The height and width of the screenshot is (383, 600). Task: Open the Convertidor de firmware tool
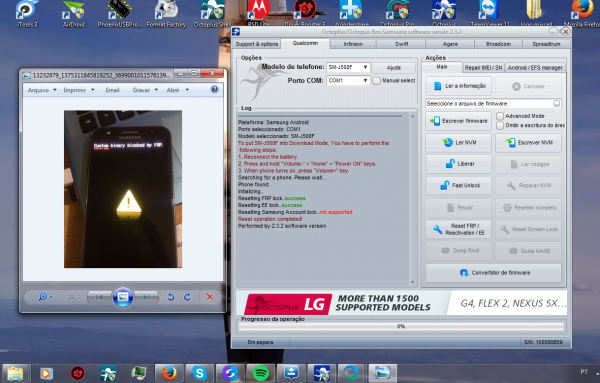tap(494, 273)
